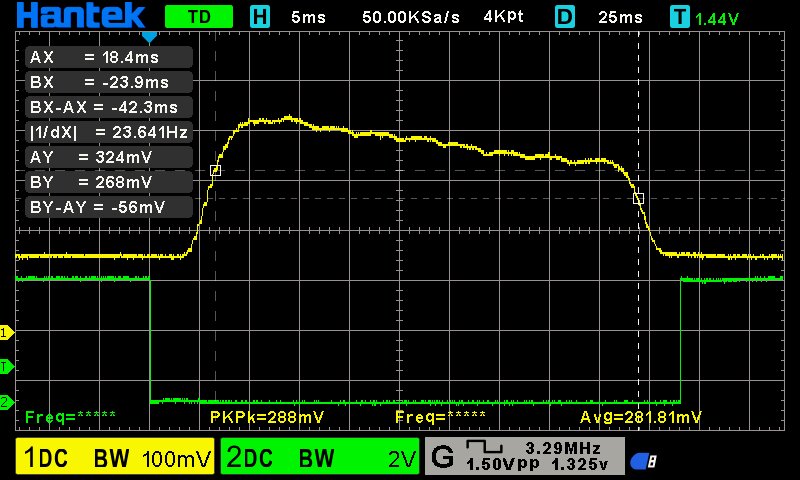This screenshot has height=480, width=800.
Task: Click the 2V channel 2 scale value
Action: pyautogui.click(x=403, y=460)
